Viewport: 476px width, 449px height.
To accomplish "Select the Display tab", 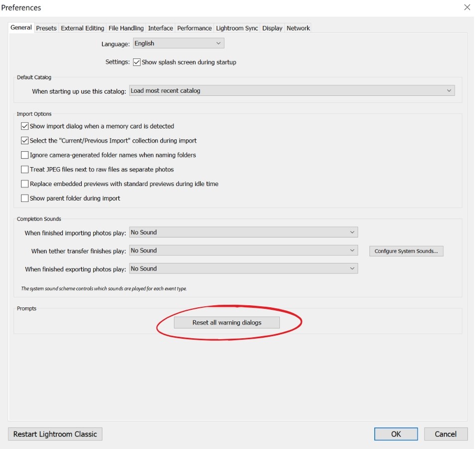I will (x=272, y=28).
